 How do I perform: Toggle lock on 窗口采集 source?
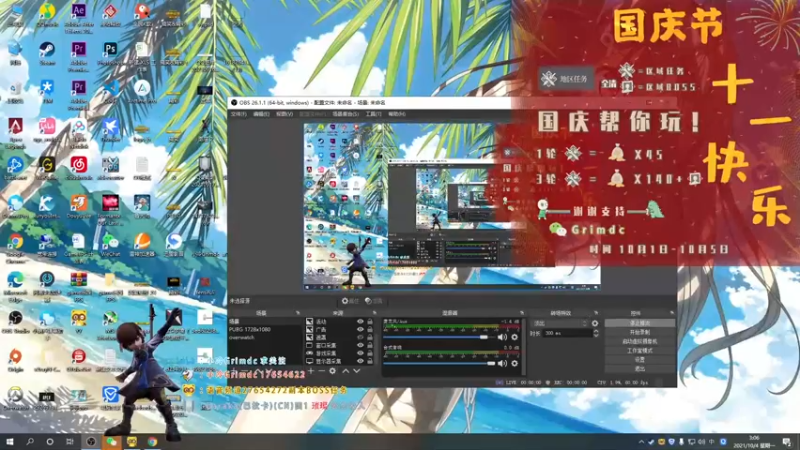click(x=370, y=345)
